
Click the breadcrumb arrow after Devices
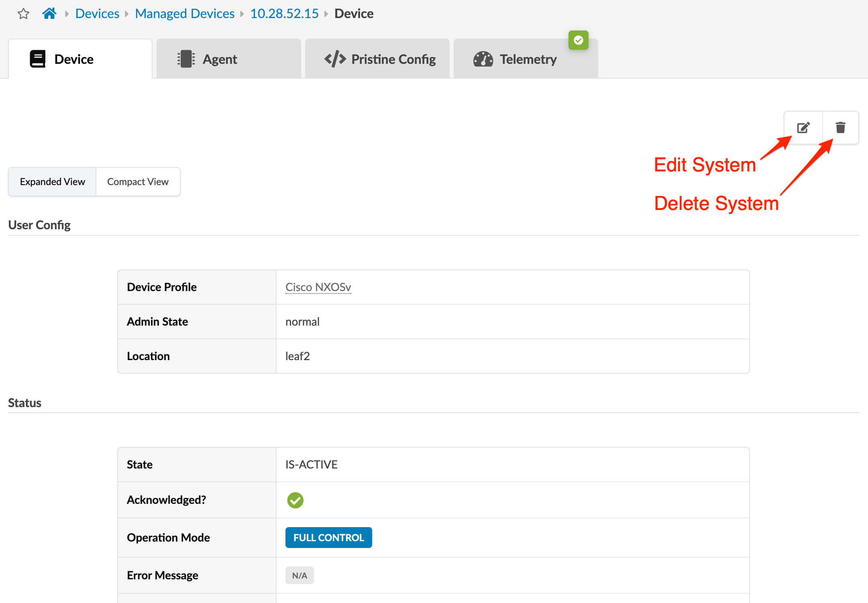coord(127,14)
